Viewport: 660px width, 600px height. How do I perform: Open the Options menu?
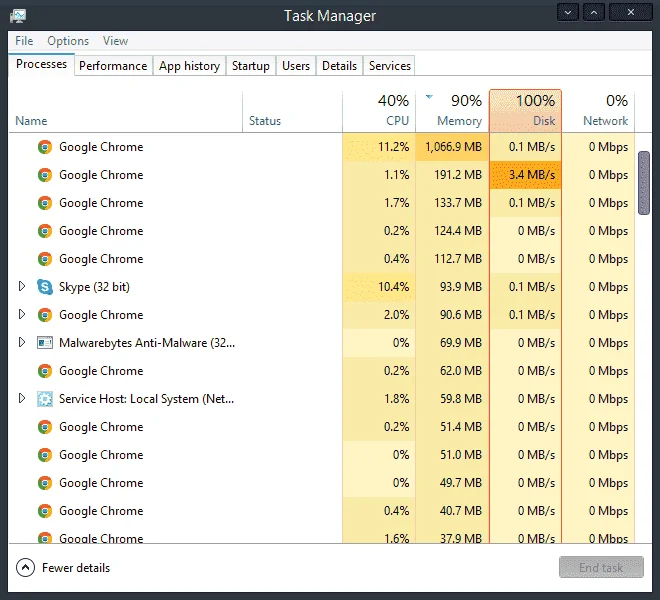pos(68,41)
